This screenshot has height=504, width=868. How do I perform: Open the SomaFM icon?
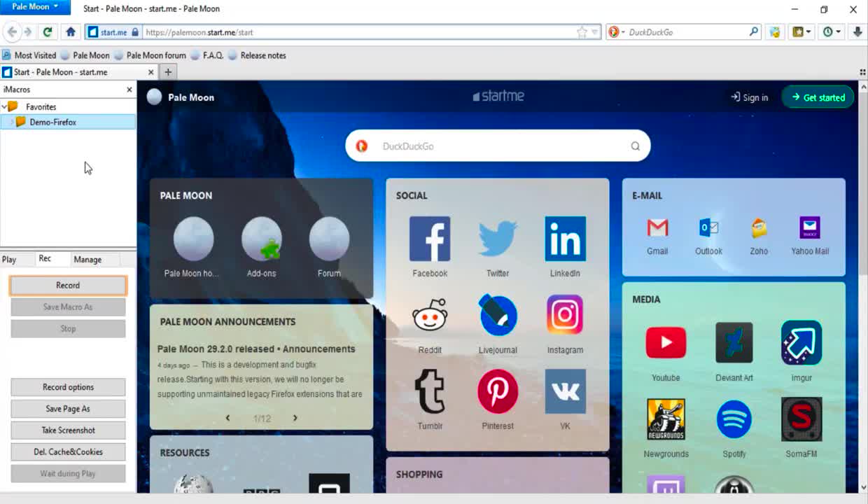coord(801,419)
